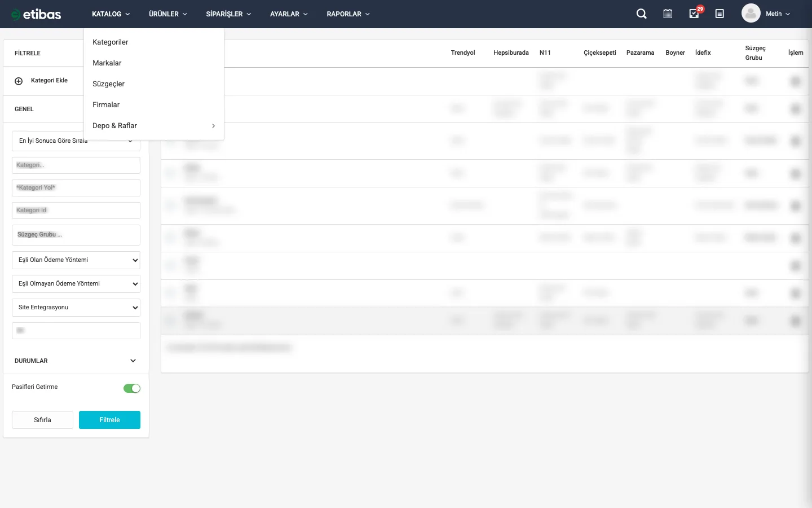Screen dimensions: 812x508
Task: Click the user avatar picture
Action: click(751, 14)
